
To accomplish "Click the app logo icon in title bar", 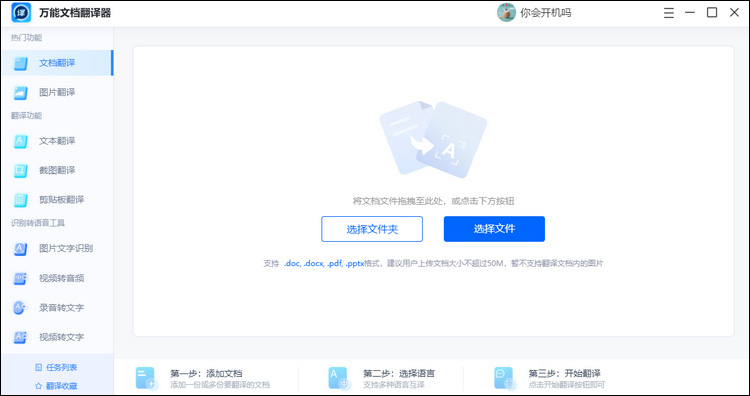I will 21,12.
